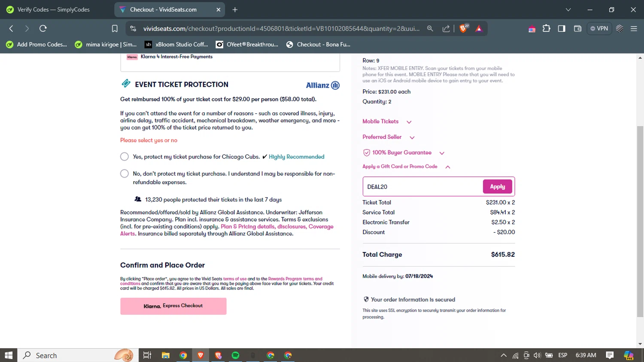Open the Brave Leo AI icon
Image resolution: width=644 pixels, height=362 pixels.
coord(620,28)
